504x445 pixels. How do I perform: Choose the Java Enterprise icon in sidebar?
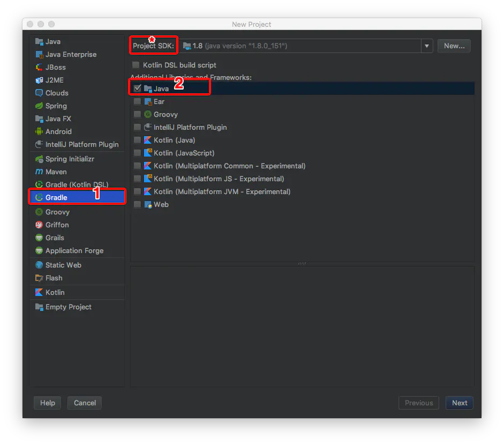point(39,54)
